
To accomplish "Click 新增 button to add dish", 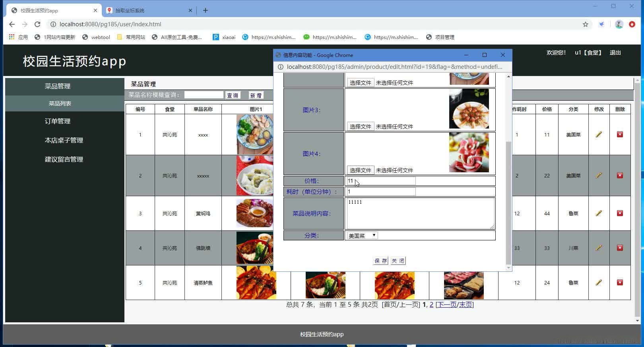I will [x=256, y=95].
